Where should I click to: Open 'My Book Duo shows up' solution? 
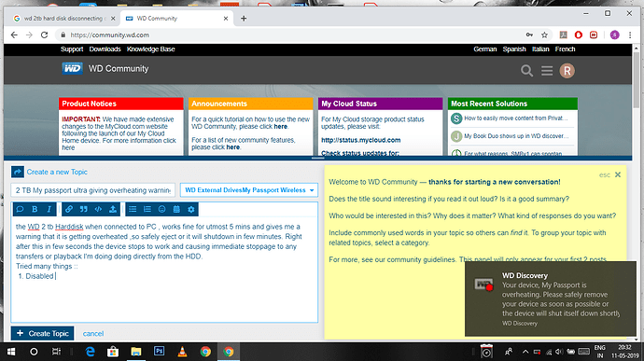[516, 136]
